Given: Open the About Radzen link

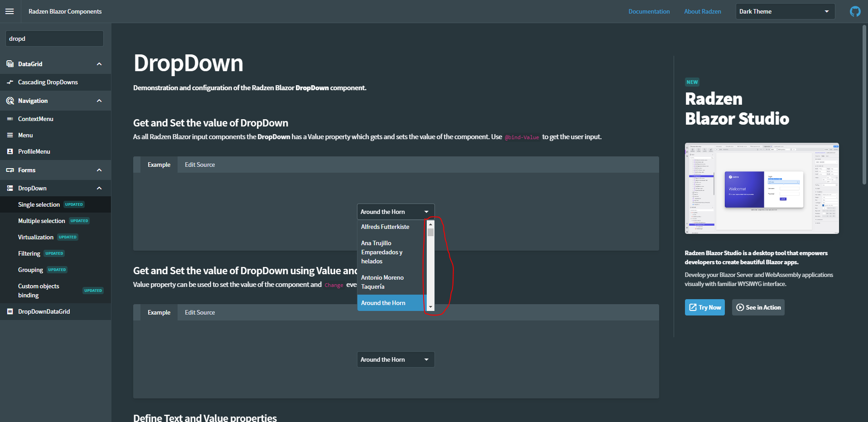Looking at the screenshot, I should (x=702, y=11).
